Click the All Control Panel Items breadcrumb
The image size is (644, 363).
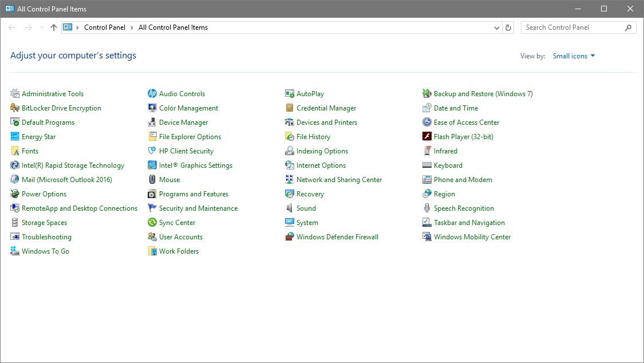tap(173, 27)
